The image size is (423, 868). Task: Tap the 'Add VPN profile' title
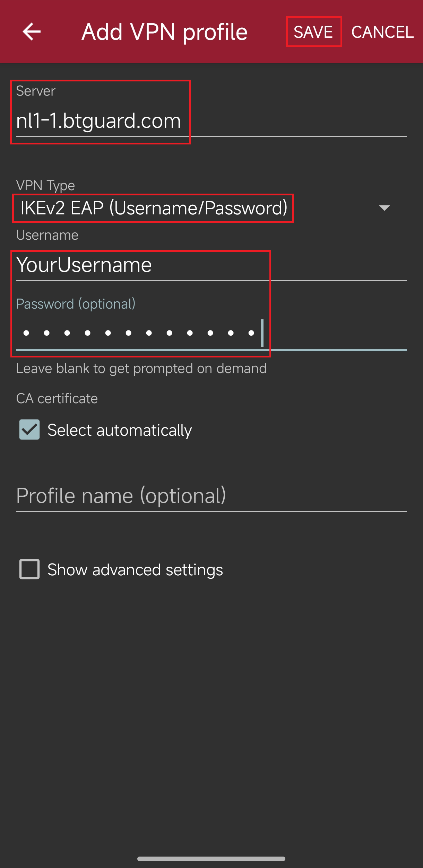click(164, 32)
